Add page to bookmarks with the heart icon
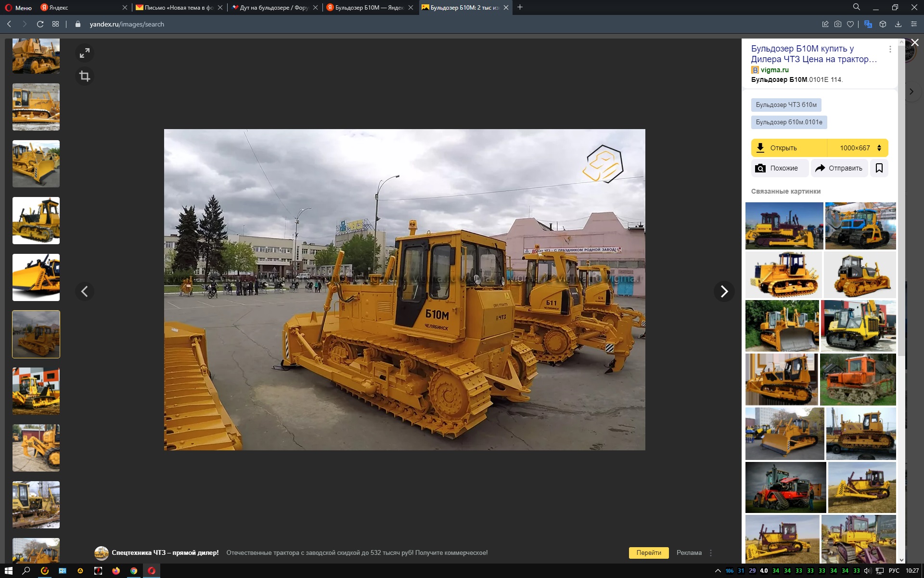The image size is (924, 578). tap(850, 24)
